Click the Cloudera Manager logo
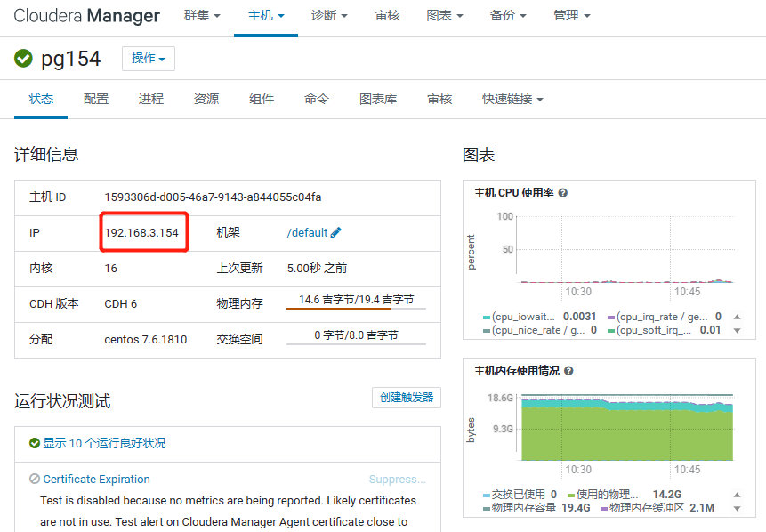 point(86,16)
